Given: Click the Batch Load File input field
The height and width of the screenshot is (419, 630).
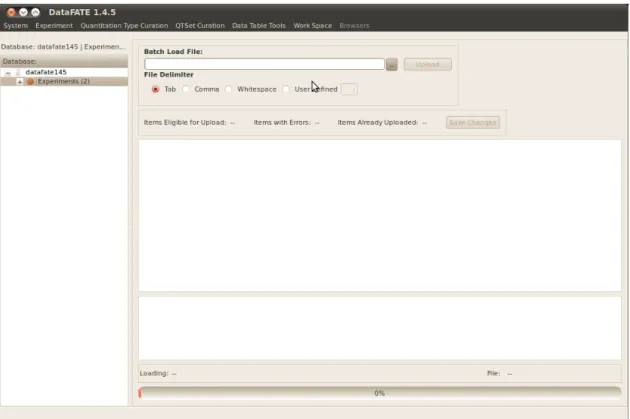Looking at the screenshot, I should click(x=264, y=64).
